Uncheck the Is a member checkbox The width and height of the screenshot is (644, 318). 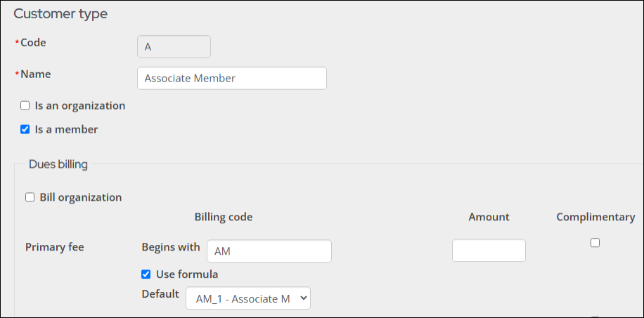(25, 129)
